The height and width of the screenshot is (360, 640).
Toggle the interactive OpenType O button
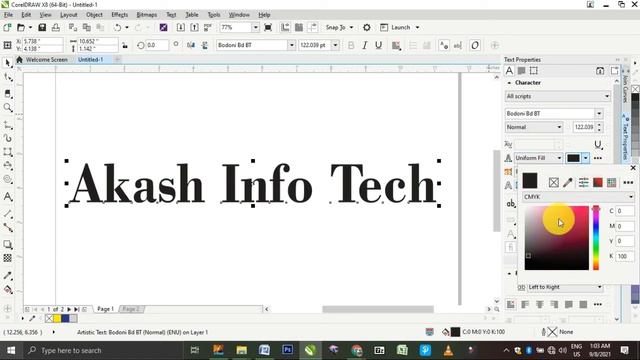pyautogui.click(x=475, y=45)
